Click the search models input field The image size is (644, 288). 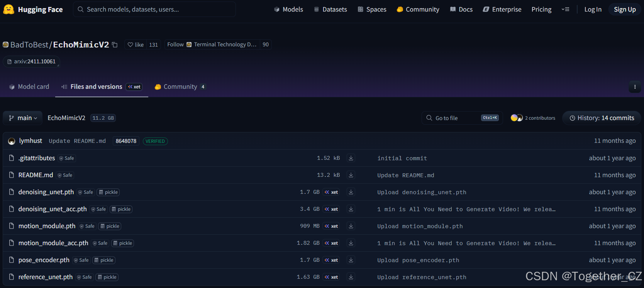point(154,9)
